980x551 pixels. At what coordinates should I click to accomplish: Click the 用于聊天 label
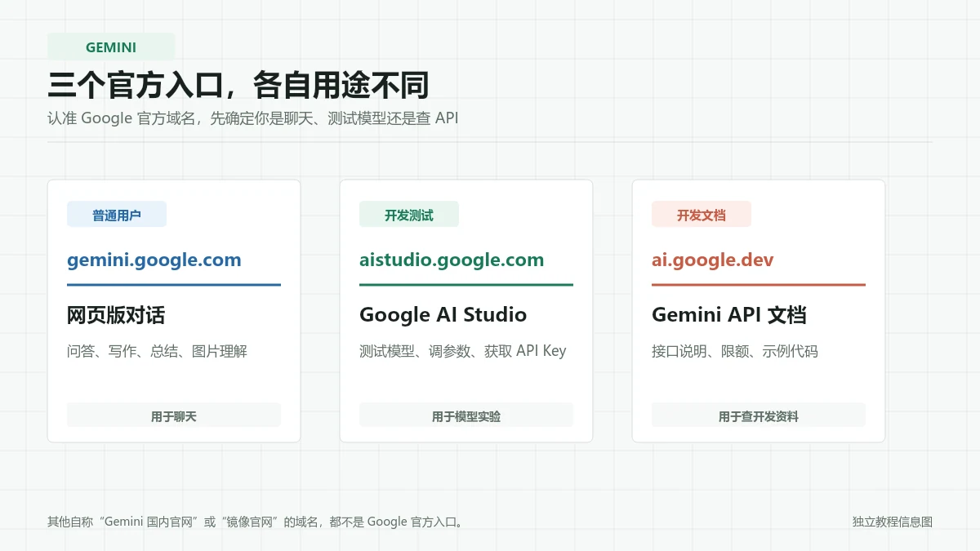click(174, 415)
